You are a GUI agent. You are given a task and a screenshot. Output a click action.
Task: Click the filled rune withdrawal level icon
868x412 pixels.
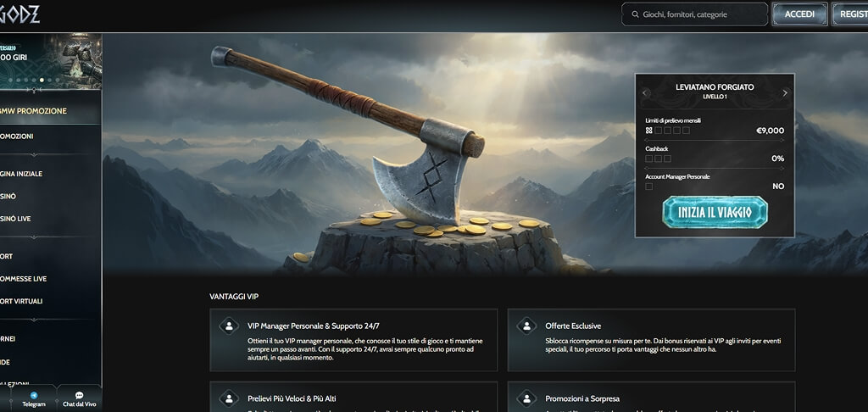tap(648, 131)
